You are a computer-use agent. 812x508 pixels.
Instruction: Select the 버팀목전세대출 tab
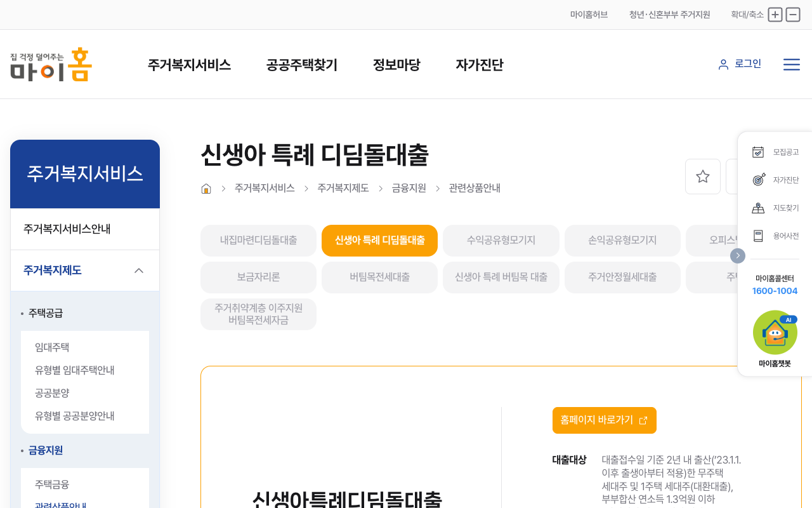(380, 277)
